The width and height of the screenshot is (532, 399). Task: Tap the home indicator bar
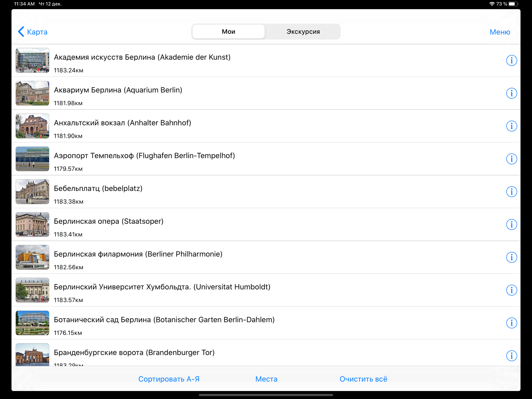[x=266, y=395]
